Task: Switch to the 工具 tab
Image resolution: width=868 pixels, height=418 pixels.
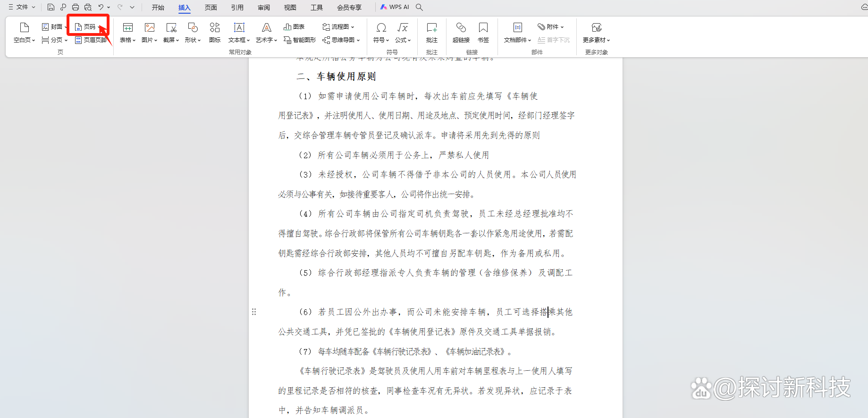Action: click(317, 8)
